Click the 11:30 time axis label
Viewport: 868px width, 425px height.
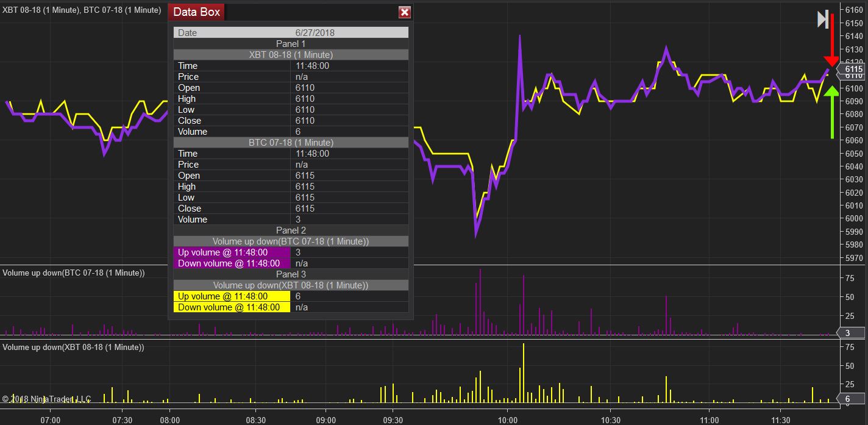tap(780, 420)
